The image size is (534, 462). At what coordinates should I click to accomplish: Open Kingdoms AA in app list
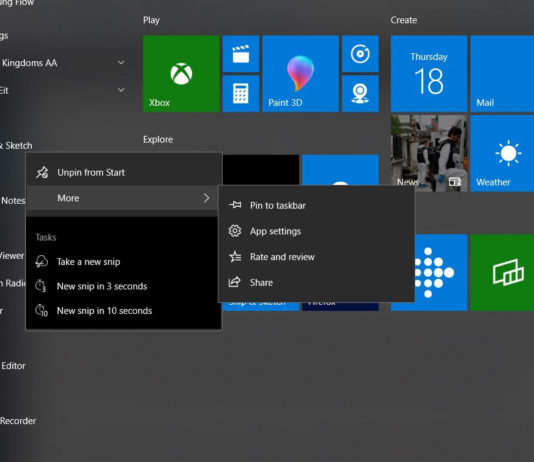tap(30, 63)
